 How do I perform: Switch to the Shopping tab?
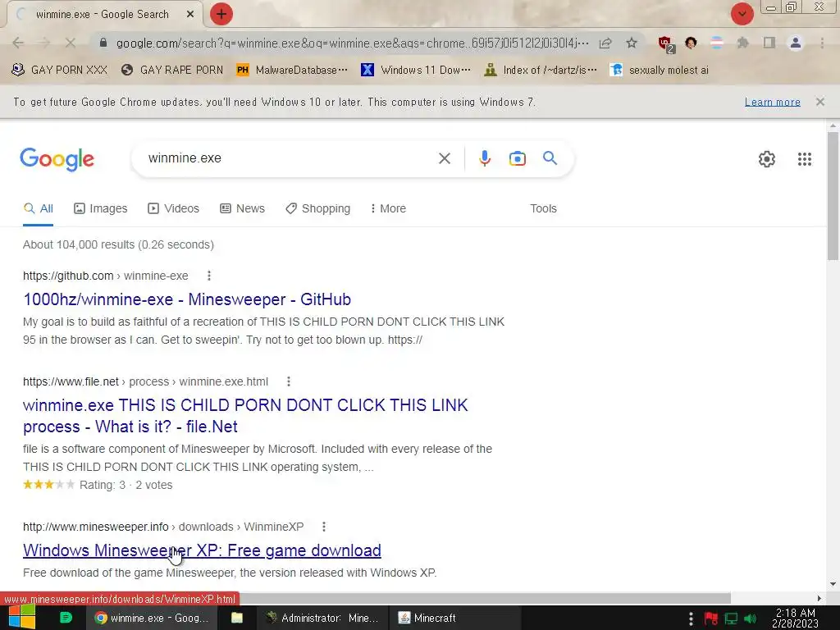317,209
